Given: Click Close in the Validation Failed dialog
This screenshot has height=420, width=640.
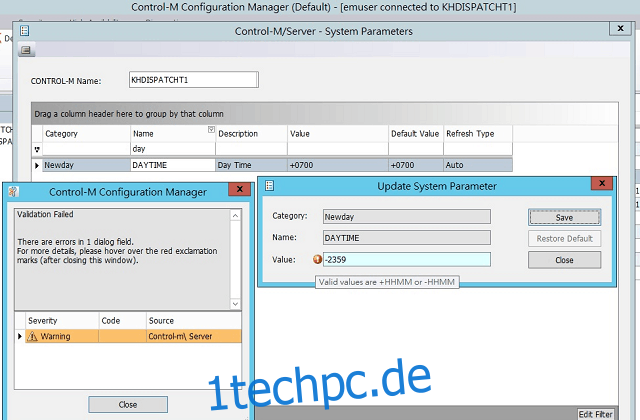Looking at the screenshot, I should pos(128,404).
